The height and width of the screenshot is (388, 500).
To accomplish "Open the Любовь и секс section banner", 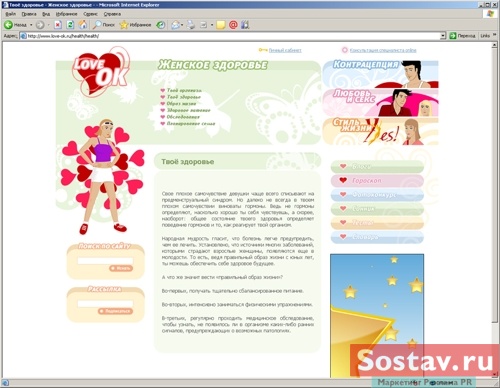I will [x=380, y=103].
